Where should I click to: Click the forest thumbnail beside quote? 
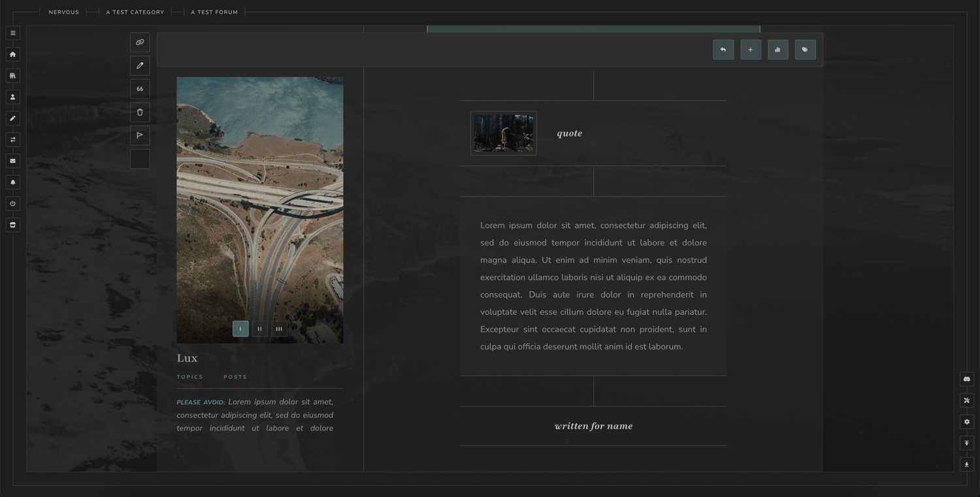click(x=504, y=133)
